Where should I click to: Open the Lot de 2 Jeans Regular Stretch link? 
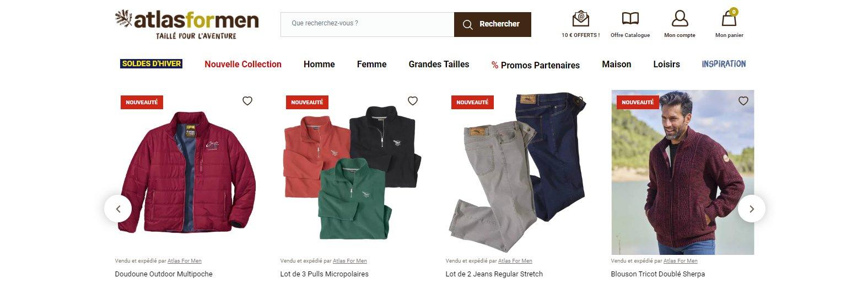point(494,274)
